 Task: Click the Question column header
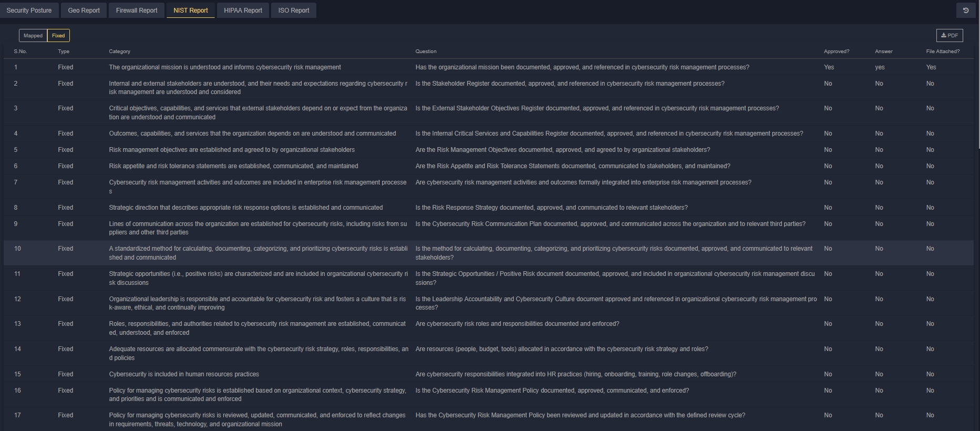(426, 52)
